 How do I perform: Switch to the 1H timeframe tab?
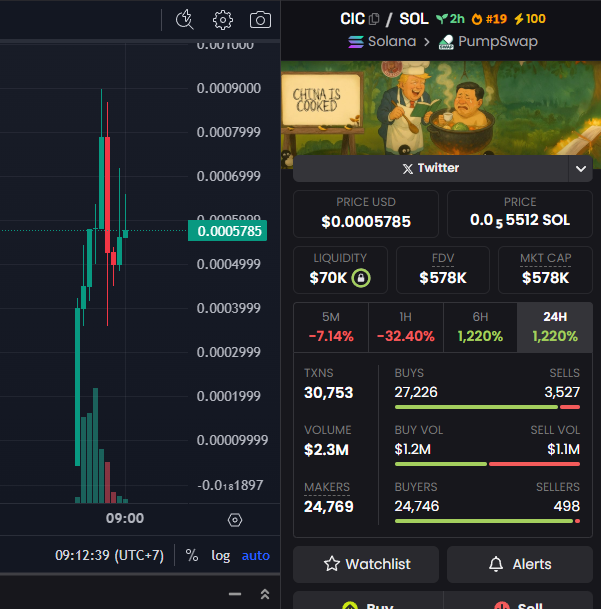[x=406, y=327]
